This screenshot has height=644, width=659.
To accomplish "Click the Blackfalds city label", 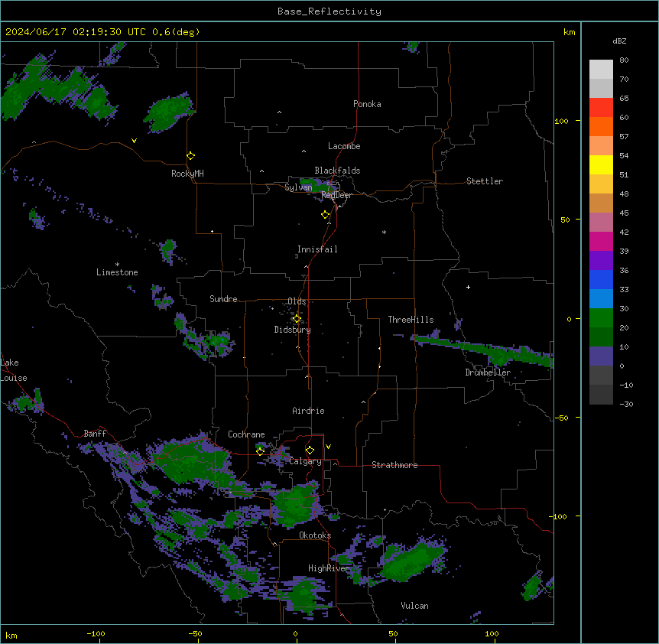I will point(337,171).
